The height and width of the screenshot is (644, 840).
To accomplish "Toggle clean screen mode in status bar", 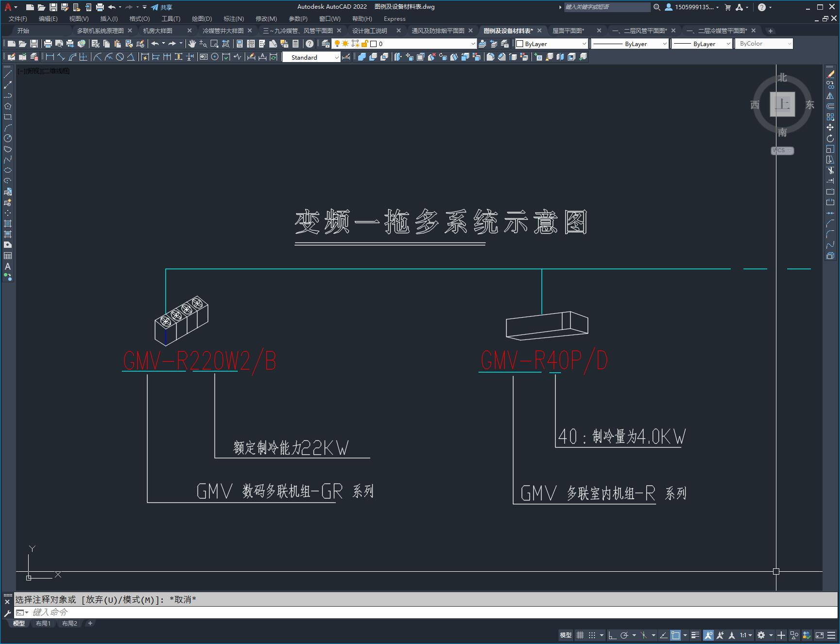I will 819,635.
